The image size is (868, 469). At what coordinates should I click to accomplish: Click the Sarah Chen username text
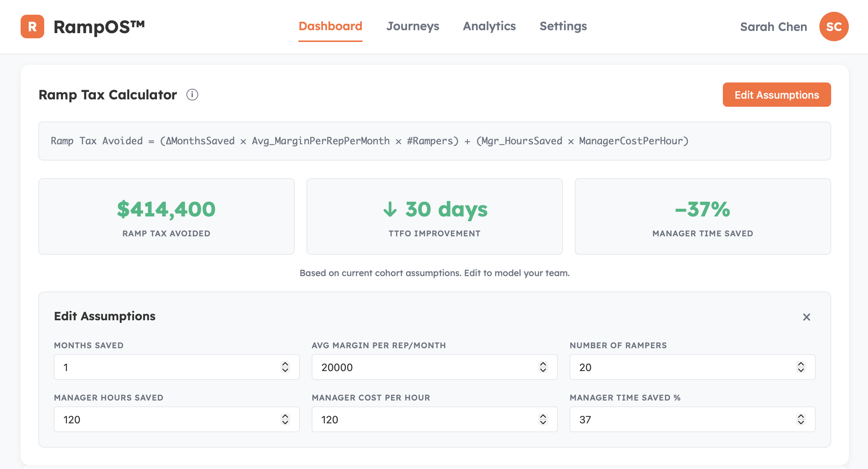(x=773, y=27)
